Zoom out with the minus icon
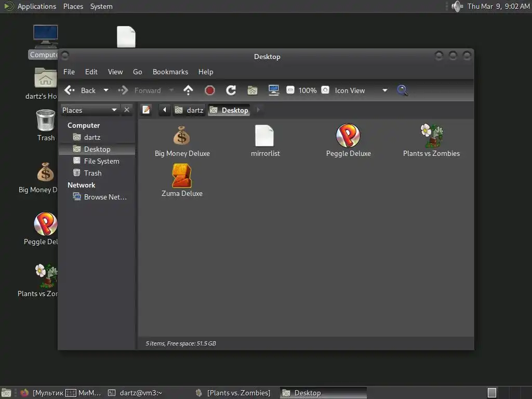 tap(290, 90)
